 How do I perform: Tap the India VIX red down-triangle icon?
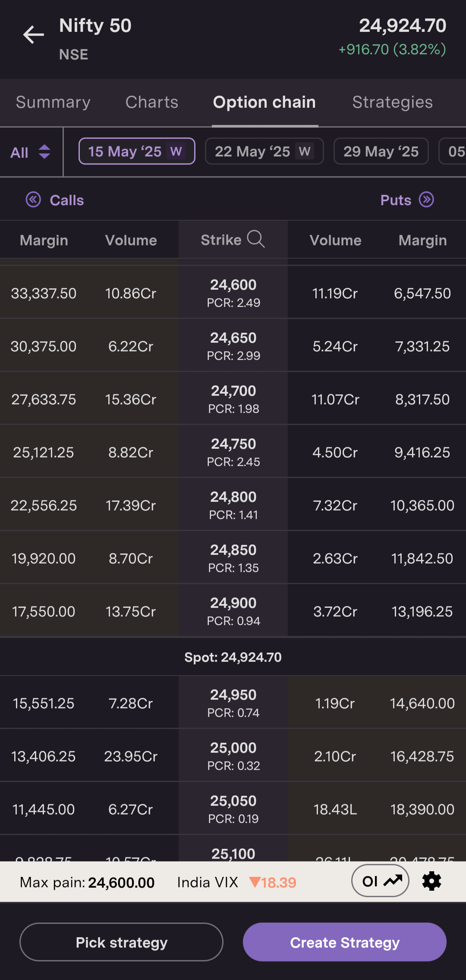click(x=255, y=882)
